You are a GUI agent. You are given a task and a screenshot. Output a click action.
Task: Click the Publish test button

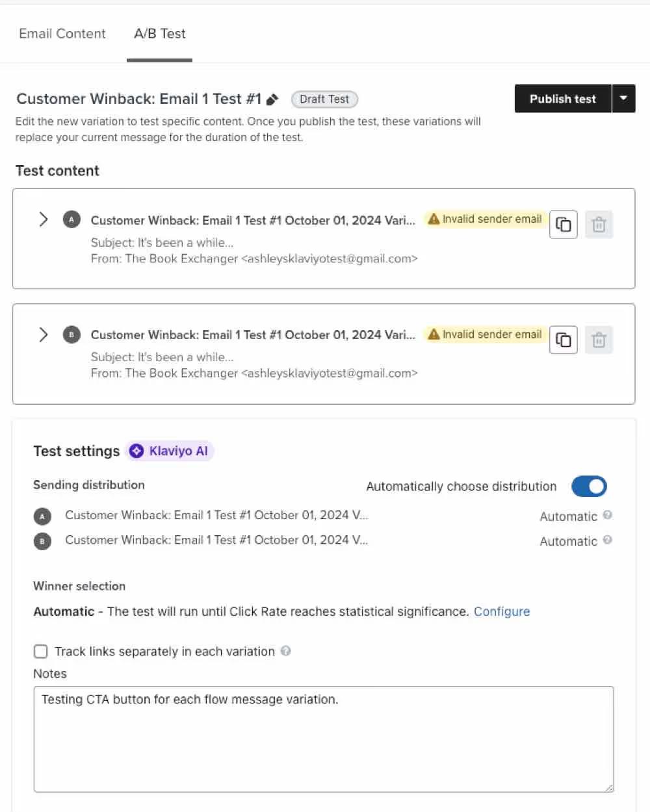tap(562, 99)
